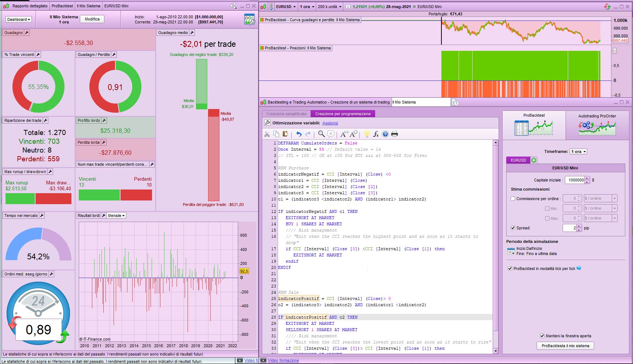Switch to the Creazione semplificata tab

[x=286, y=114]
